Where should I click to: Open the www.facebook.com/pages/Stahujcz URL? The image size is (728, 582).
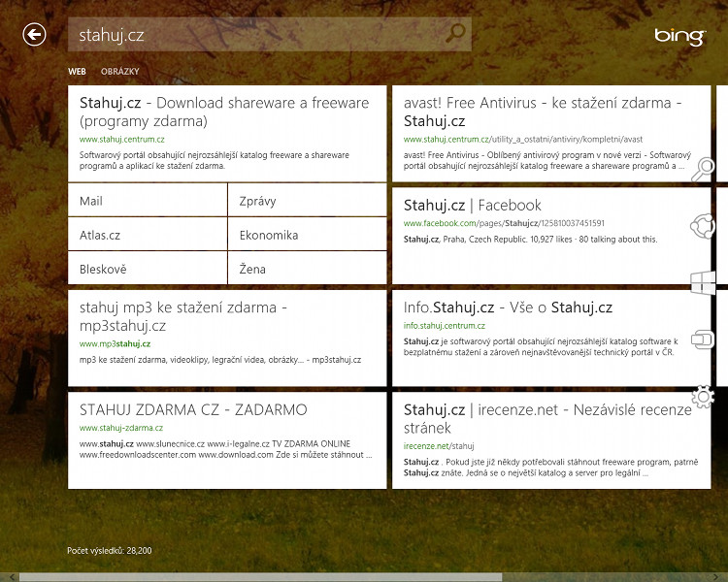click(504, 223)
